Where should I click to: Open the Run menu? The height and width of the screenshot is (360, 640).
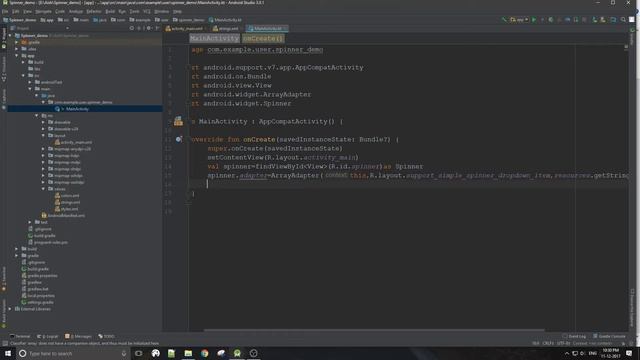pyautogui.click(x=122, y=11)
